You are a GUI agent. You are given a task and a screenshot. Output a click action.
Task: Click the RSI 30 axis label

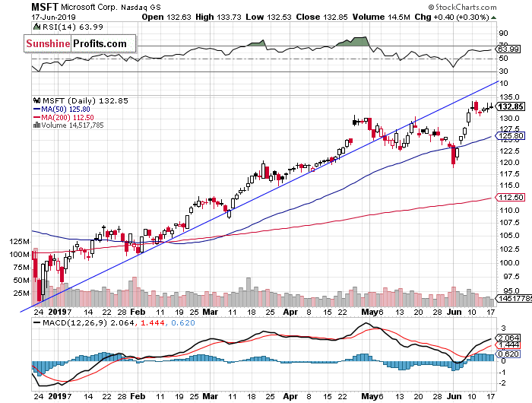(504, 71)
